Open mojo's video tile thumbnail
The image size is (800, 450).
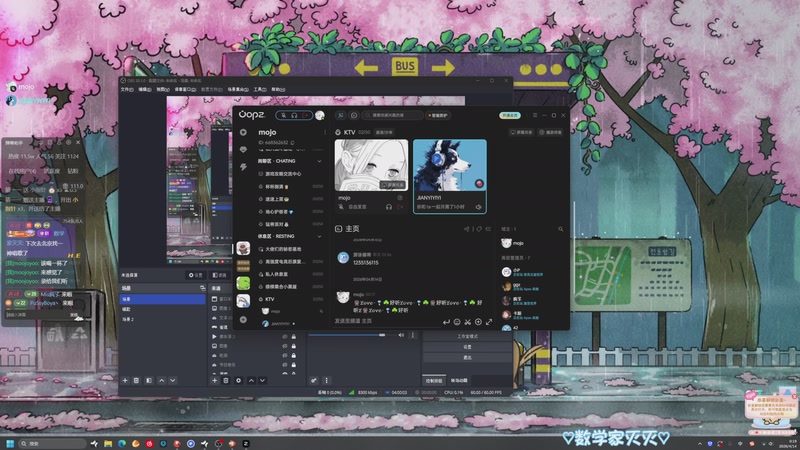(x=371, y=165)
